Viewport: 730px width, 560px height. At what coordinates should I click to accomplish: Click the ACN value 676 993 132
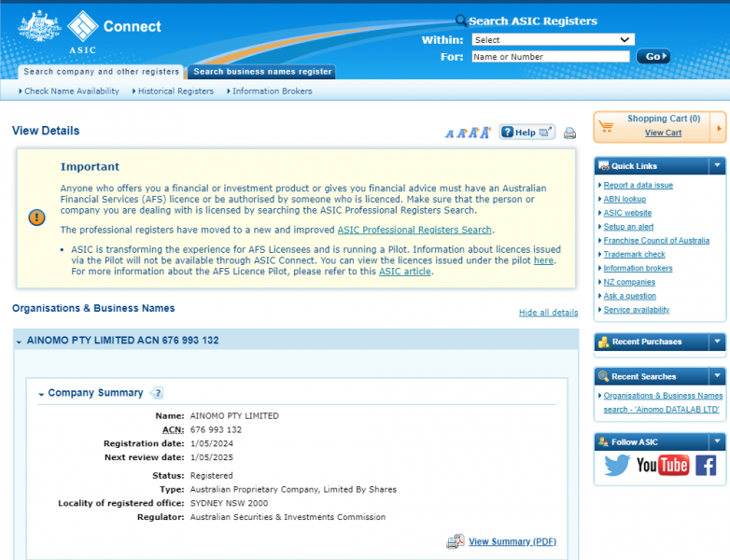pos(216,429)
